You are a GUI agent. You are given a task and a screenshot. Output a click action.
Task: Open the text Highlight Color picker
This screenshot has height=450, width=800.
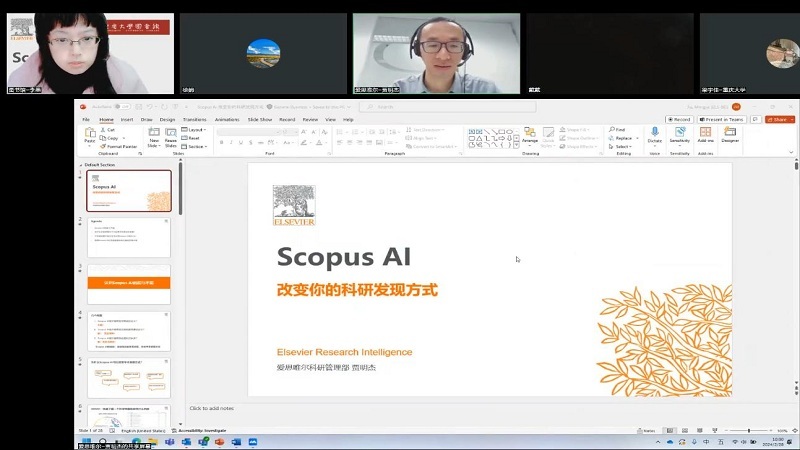click(x=306, y=142)
